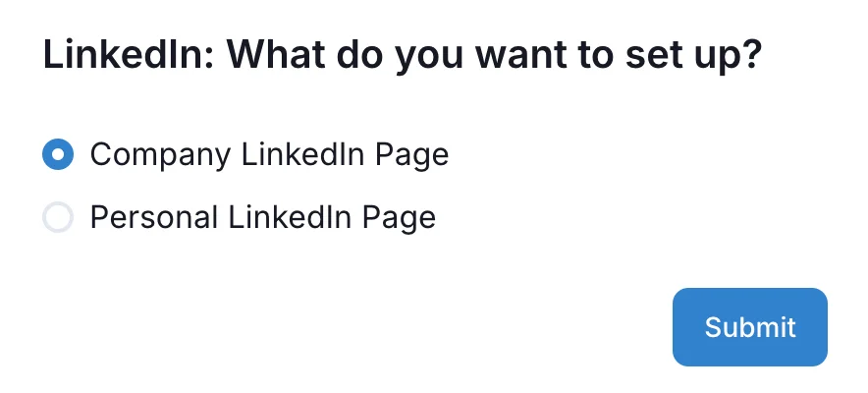Click the Submit button
The width and height of the screenshot is (868, 393).
749,327
